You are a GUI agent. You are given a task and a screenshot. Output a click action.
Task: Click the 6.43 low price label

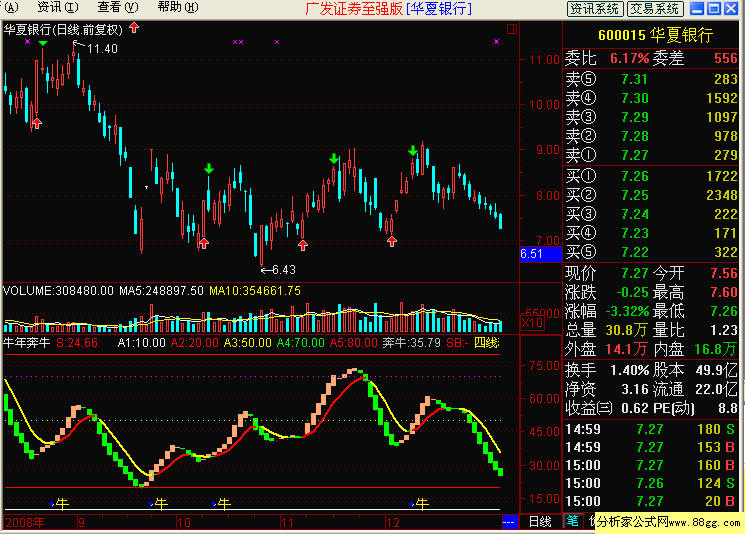pos(284,270)
